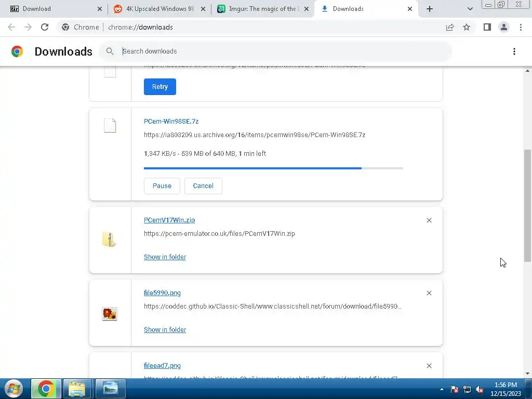This screenshot has width=532, height=399.
Task: Pause the PCem-Win98SE.7z download
Action: 162,186
